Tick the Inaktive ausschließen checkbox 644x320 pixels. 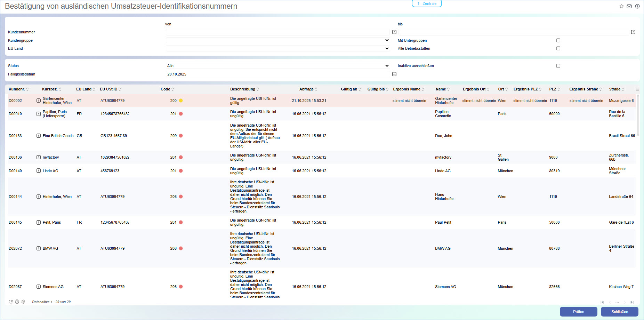pyautogui.click(x=558, y=66)
